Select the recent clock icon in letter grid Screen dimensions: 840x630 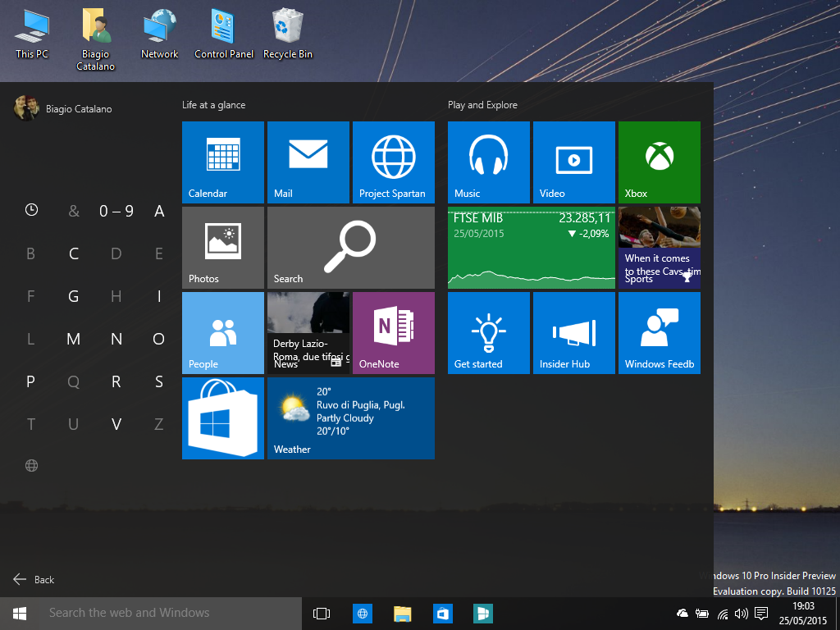pos(32,210)
